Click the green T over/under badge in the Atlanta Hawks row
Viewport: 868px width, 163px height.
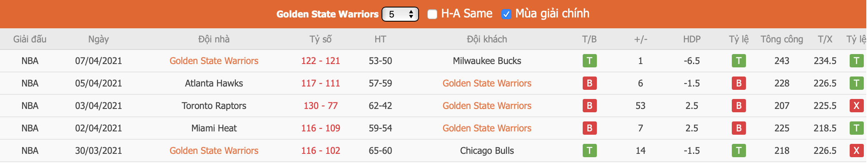[x=856, y=83]
